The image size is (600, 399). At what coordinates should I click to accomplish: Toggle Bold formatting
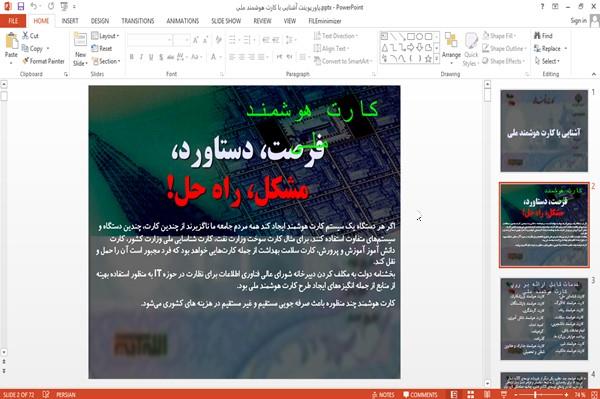(132, 57)
